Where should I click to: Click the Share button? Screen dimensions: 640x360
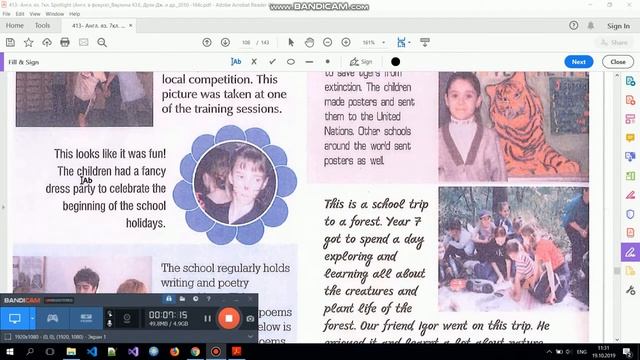(614, 42)
